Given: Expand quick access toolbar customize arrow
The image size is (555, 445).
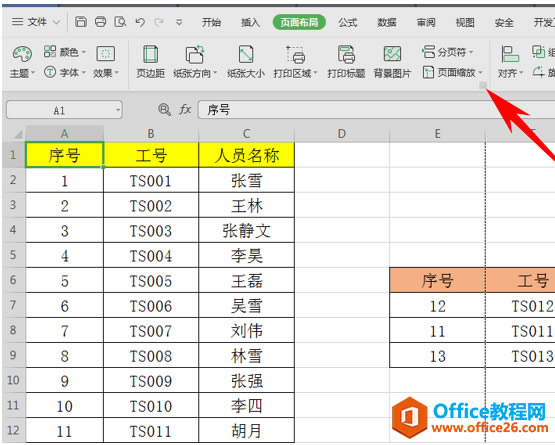Looking at the screenshot, I should [179, 23].
